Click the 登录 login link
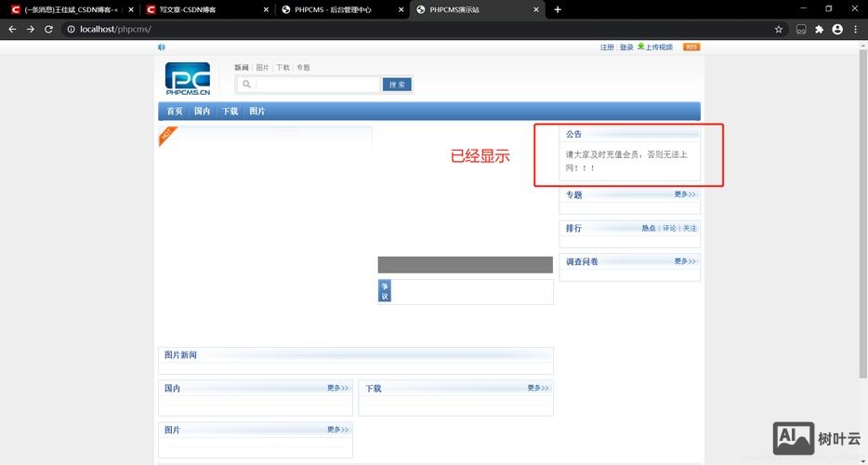This screenshot has height=465, width=868. coord(626,47)
